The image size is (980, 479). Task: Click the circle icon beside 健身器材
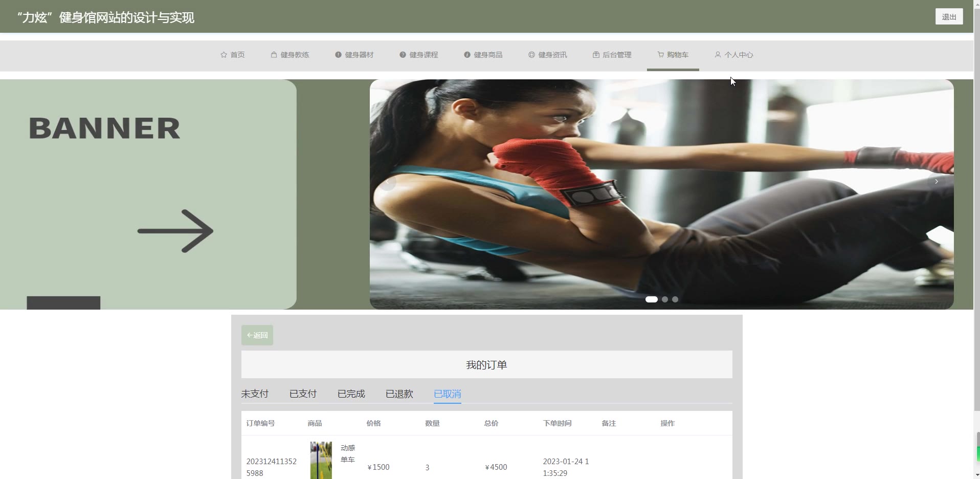click(x=338, y=55)
